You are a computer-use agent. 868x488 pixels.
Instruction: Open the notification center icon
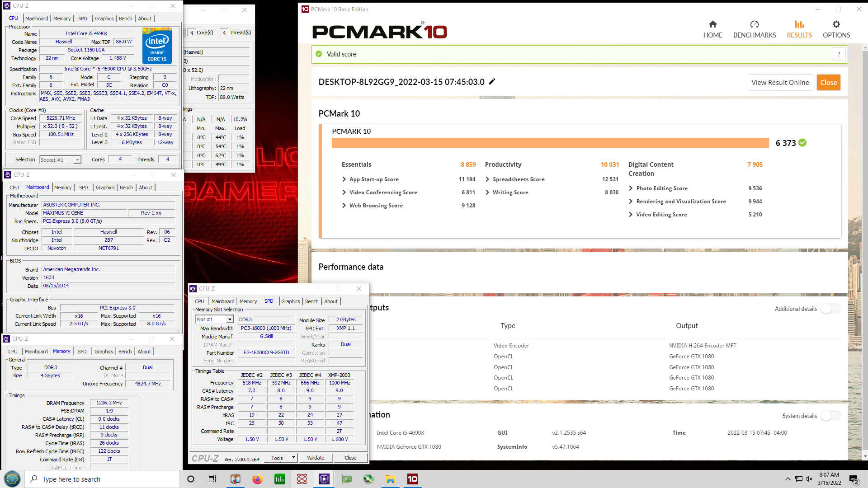point(854,479)
